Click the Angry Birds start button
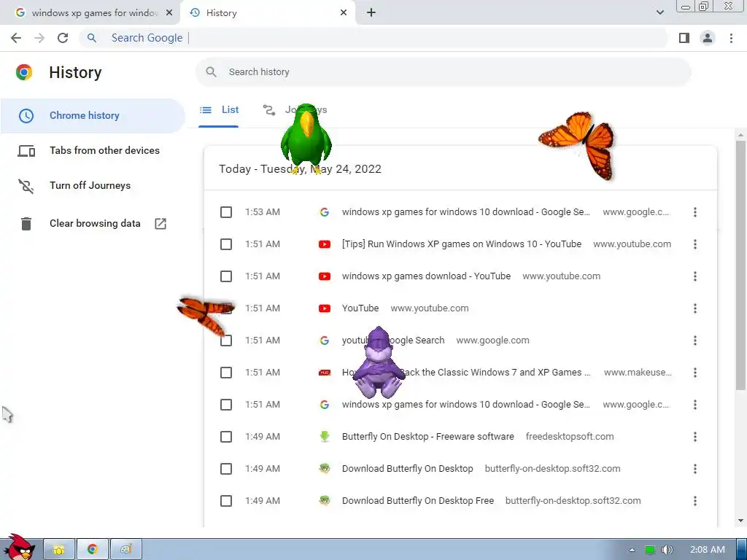The height and width of the screenshot is (560, 747). coord(20,548)
